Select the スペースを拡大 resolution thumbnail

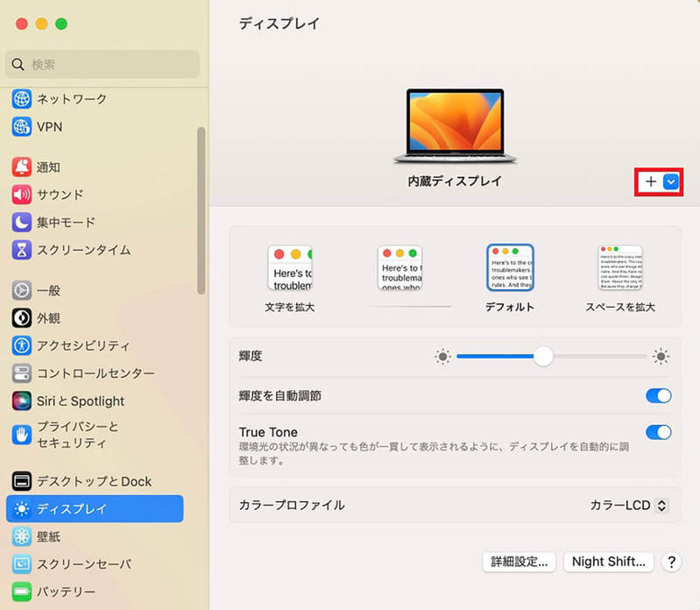pos(620,268)
